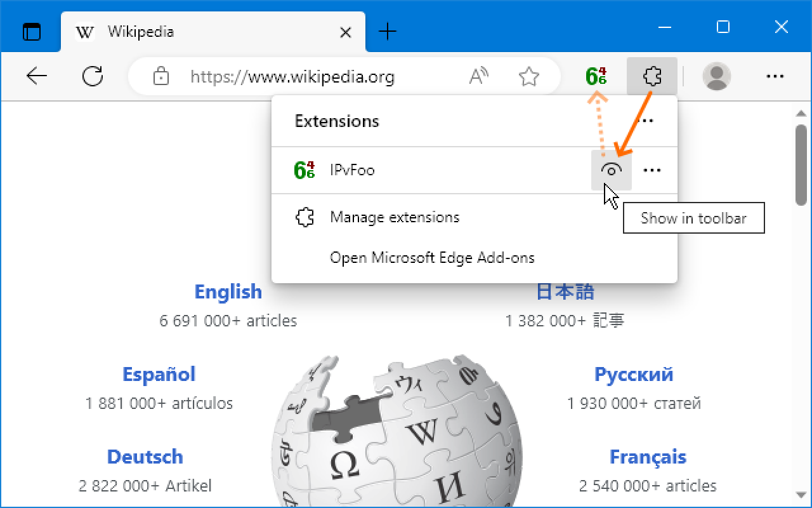Open Español Wikipedia link

point(159,374)
